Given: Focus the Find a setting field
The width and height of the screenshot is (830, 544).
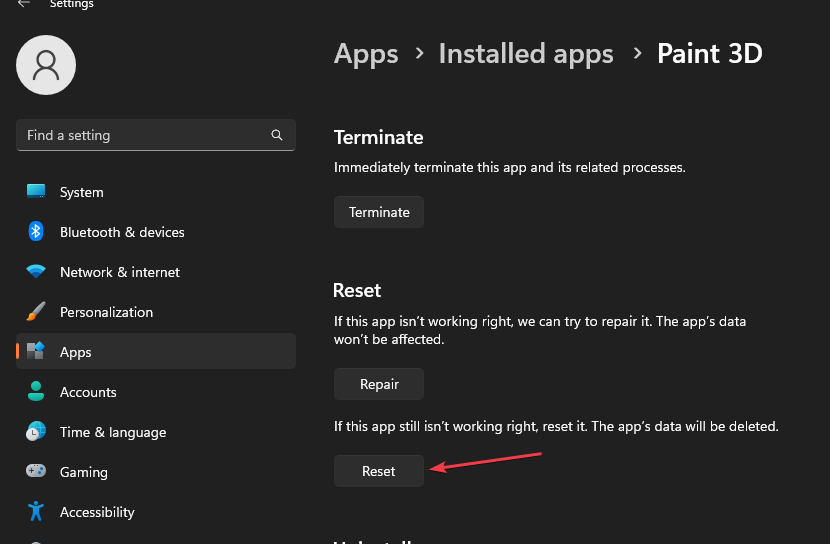Looking at the screenshot, I should [156, 135].
